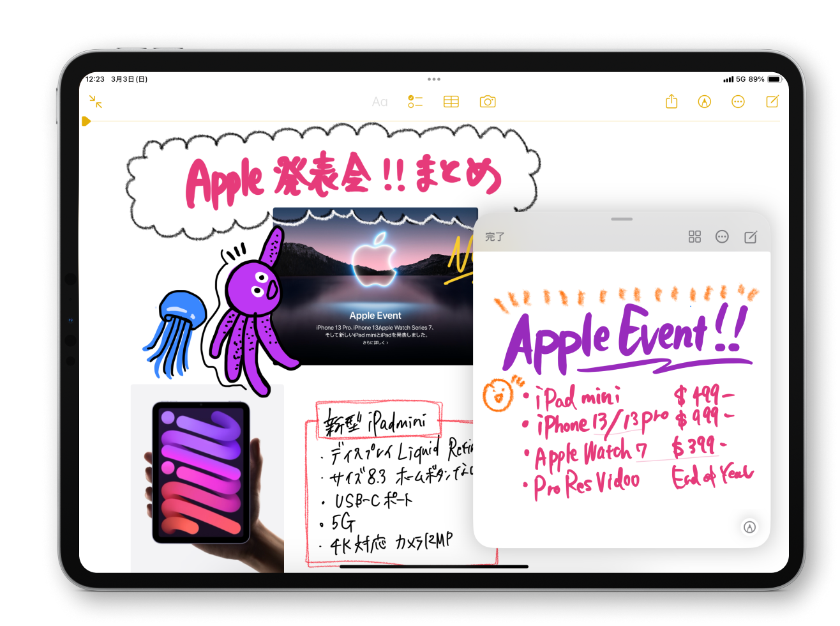The width and height of the screenshot is (840, 626).
Task: Tap the glowing Apple logo event image
Action: [375, 286]
